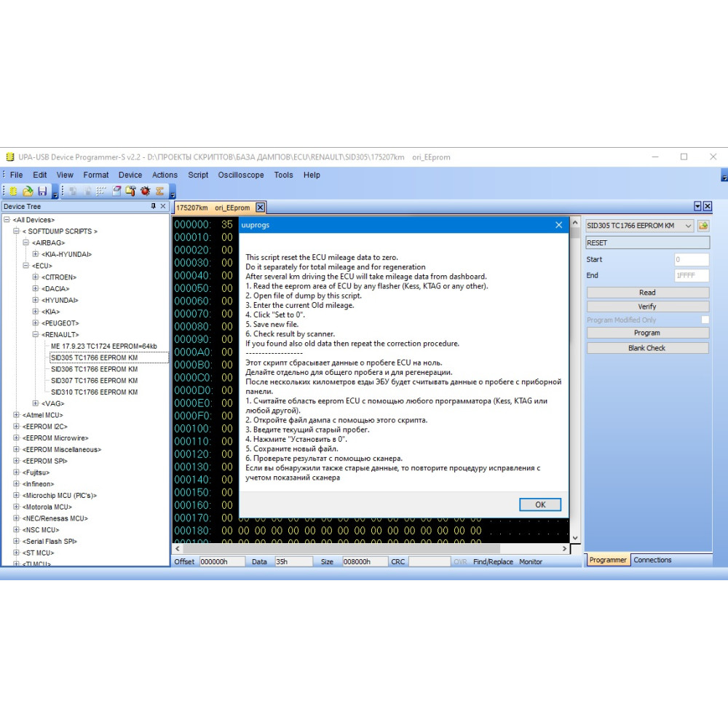Screen dimensions: 728x728
Task: Expand the PEUGEOT node
Action: click(35, 323)
